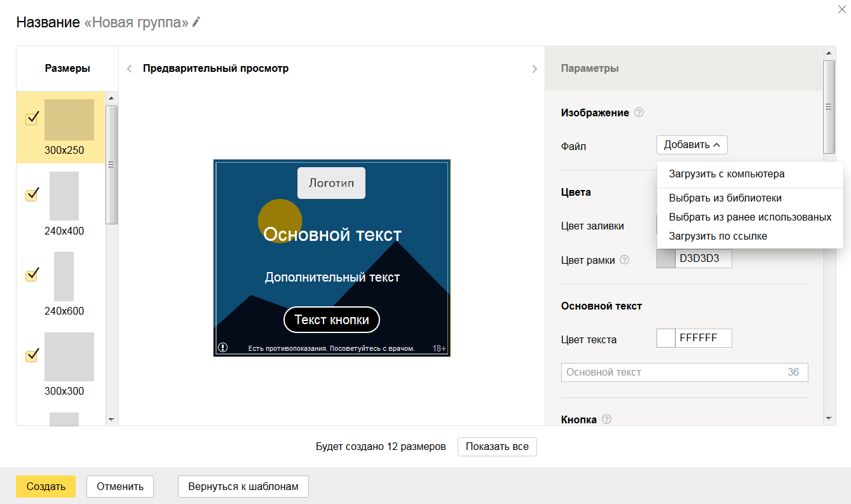Click the Создать button
The image size is (851, 504).
click(x=46, y=487)
